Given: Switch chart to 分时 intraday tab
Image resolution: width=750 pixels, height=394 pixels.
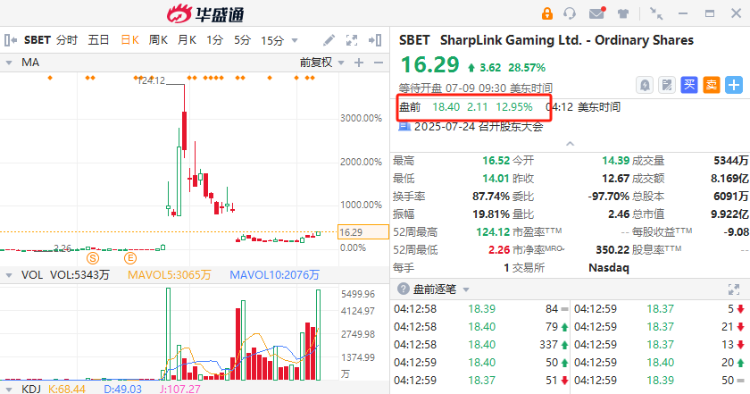Looking at the screenshot, I should [x=67, y=40].
